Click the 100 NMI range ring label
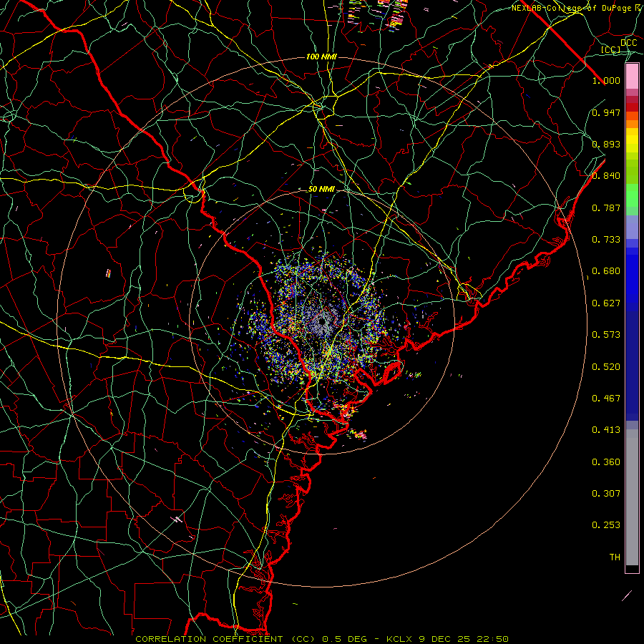The width and height of the screenshot is (644, 644). coord(321,57)
